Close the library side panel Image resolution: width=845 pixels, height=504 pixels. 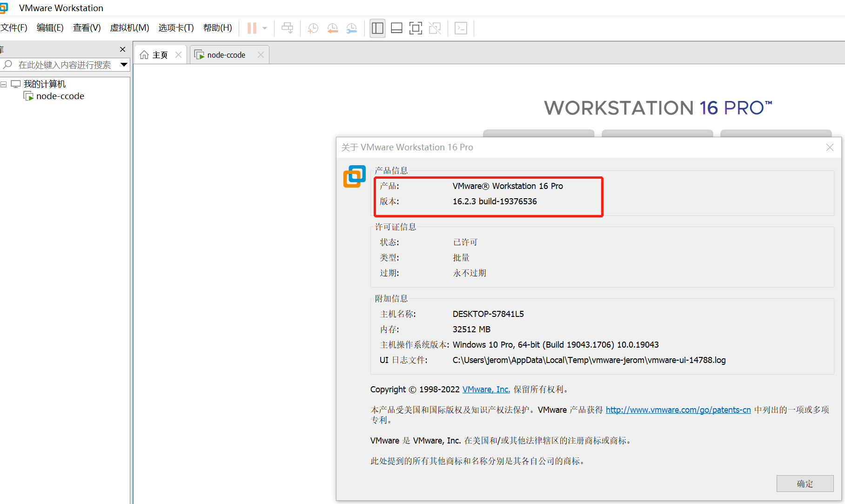122,49
